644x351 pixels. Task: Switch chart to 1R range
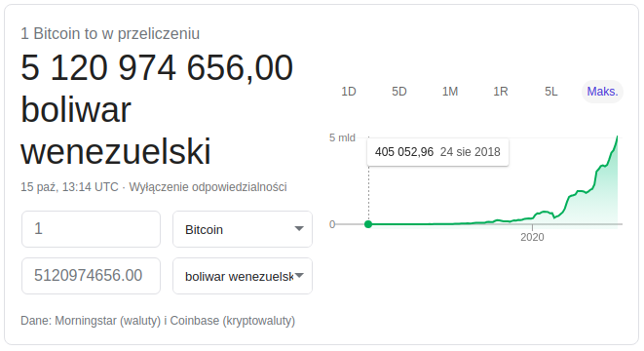[500, 92]
